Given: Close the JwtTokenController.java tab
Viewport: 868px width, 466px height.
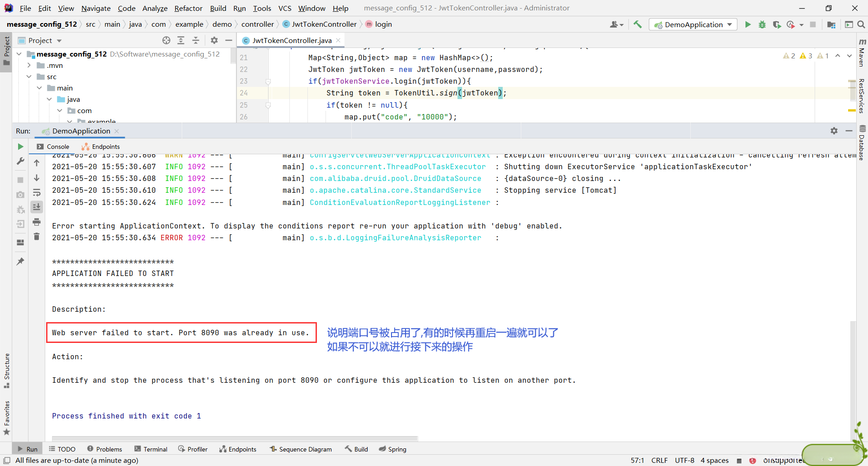Looking at the screenshot, I should (x=338, y=40).
